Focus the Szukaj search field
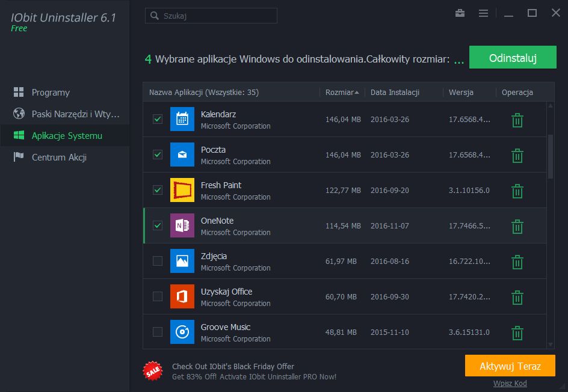This screenshot has height=392, width=568. [x=211, y=16]
